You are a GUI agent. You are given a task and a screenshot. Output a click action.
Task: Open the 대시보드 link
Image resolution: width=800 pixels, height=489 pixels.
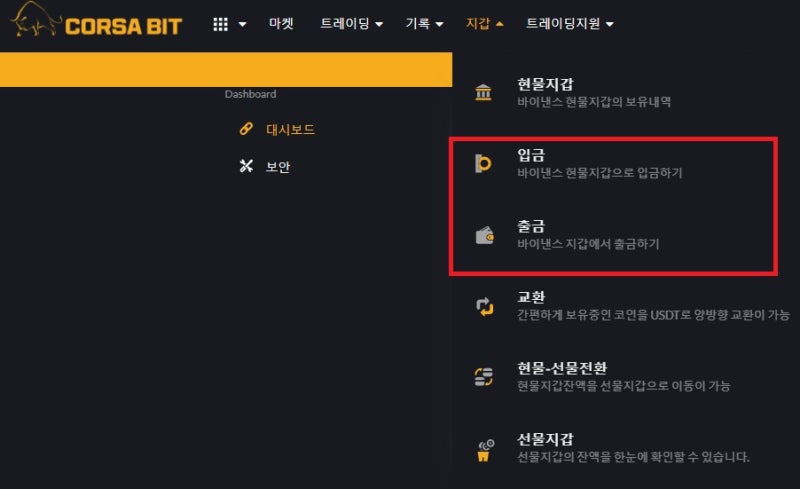click(290, 130)
